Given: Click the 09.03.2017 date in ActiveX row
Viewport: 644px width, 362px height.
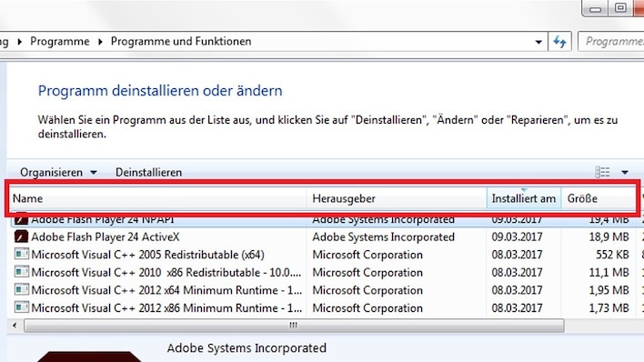Looking at the screenshot, I should click(517, 237).
